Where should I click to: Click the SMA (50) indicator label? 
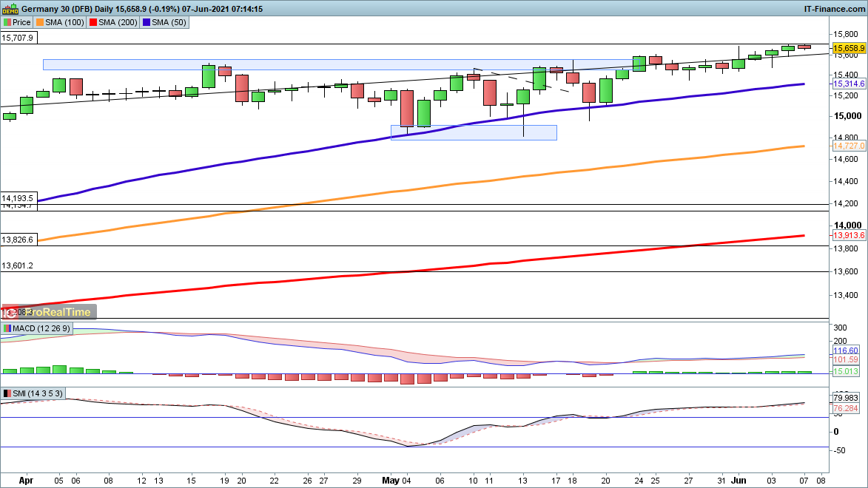(170, 23)
